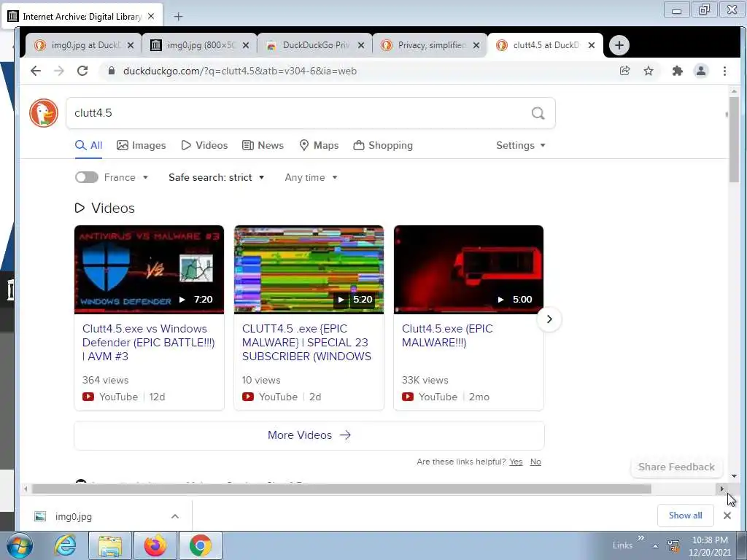Screen dimensions: 747x560
Task: Toggle the France region switch
Action: [x=87, y=177]
